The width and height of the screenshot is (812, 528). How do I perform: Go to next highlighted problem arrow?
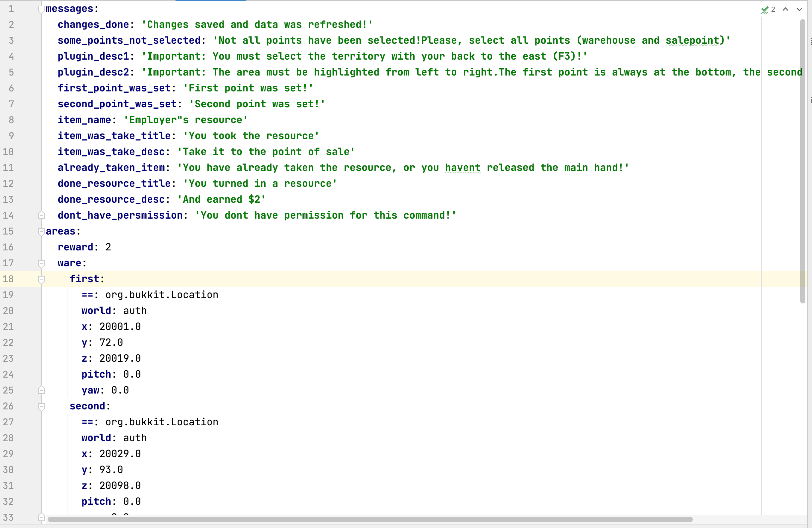[799, 10]
